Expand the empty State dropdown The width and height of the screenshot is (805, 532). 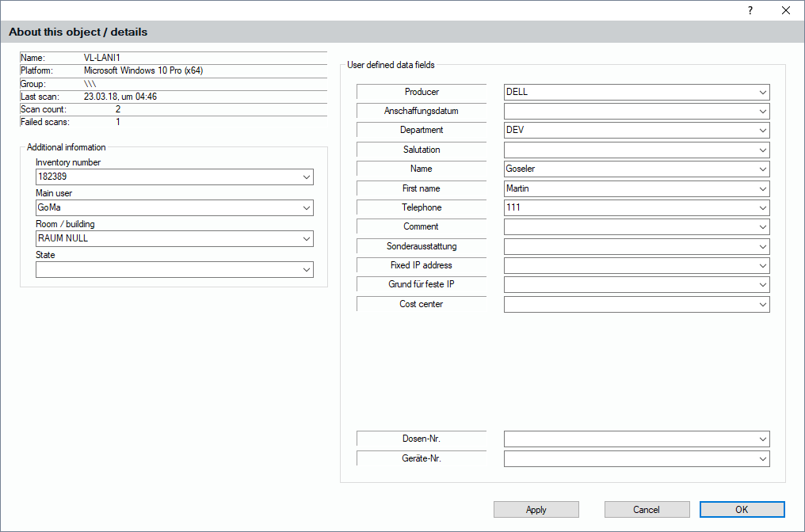pos(306,270)
